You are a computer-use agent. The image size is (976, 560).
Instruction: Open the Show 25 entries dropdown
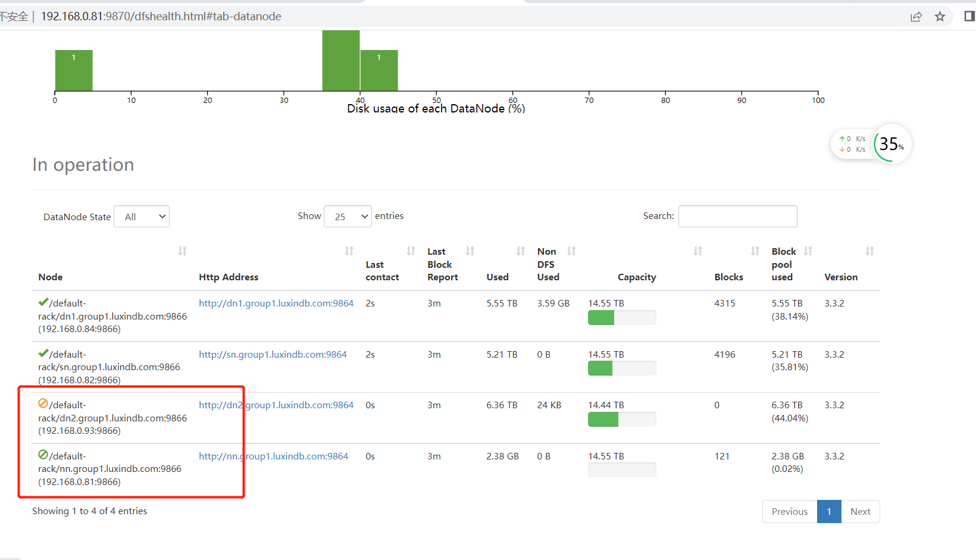pos(348,217)
